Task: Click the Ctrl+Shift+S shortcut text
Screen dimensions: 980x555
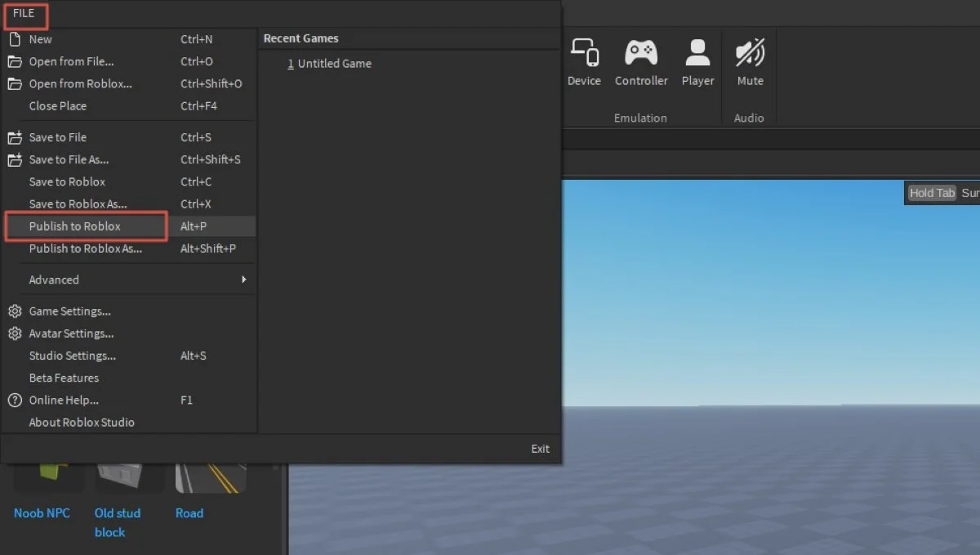Action: pos(211,159)
